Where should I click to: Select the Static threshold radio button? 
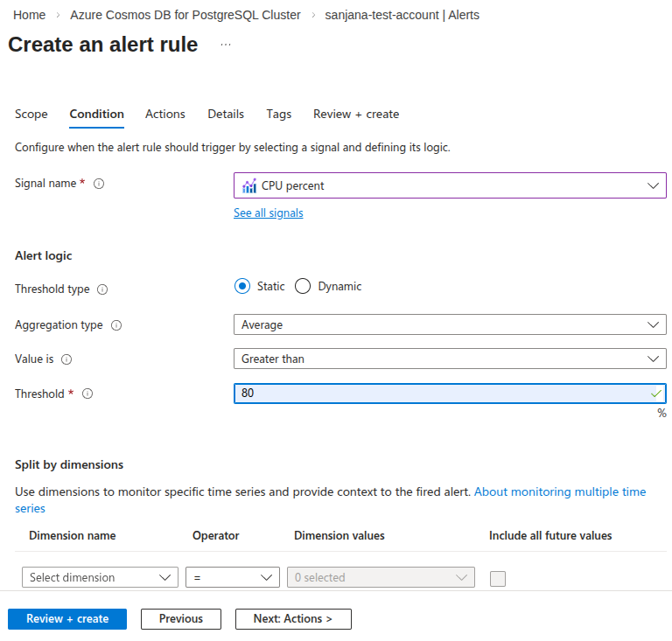[242, 286]
